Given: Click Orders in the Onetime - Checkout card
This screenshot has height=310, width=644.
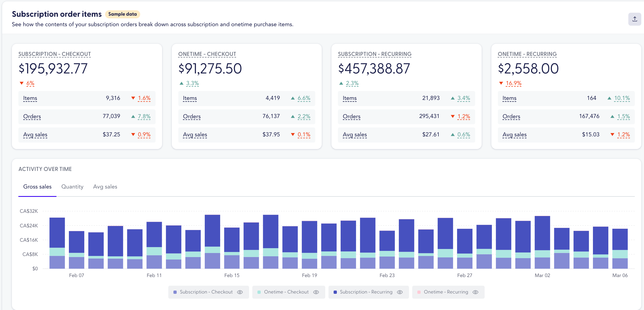Looking at the screenshot, I should pos(192,116).
